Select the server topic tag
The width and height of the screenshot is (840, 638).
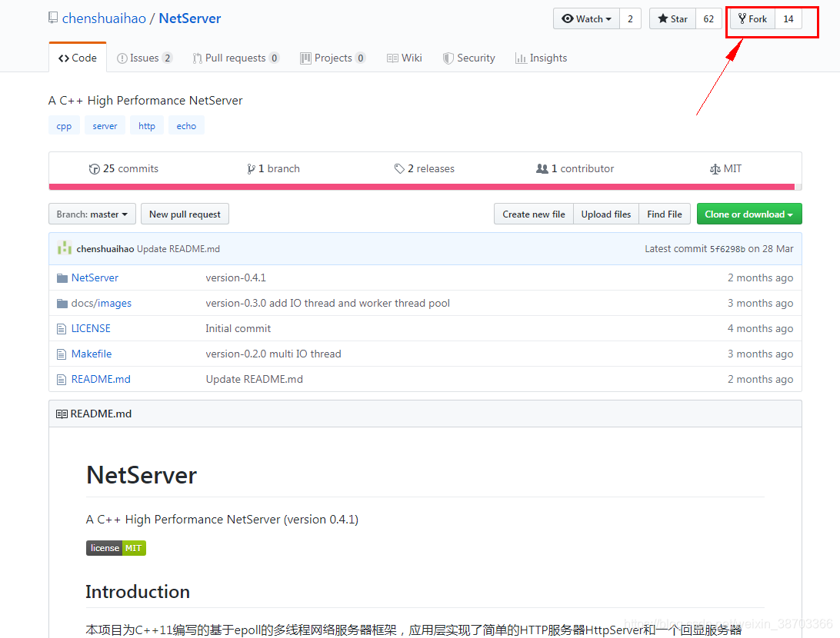tap(105, 126)
